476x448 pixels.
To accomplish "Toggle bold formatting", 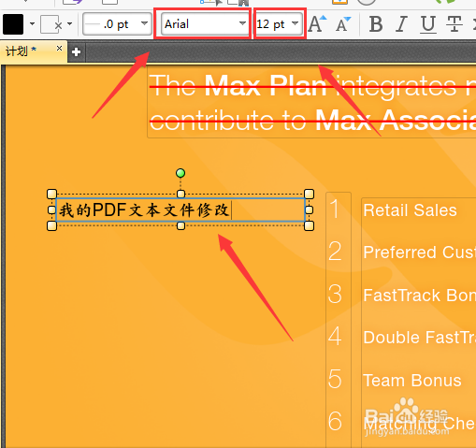I will pyautogui.click(x=376, y=24).
